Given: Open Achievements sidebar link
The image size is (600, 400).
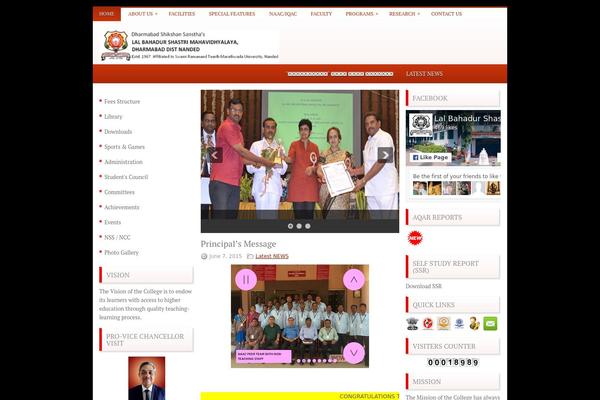Looking at the screenshot, I should pos(122,207).
